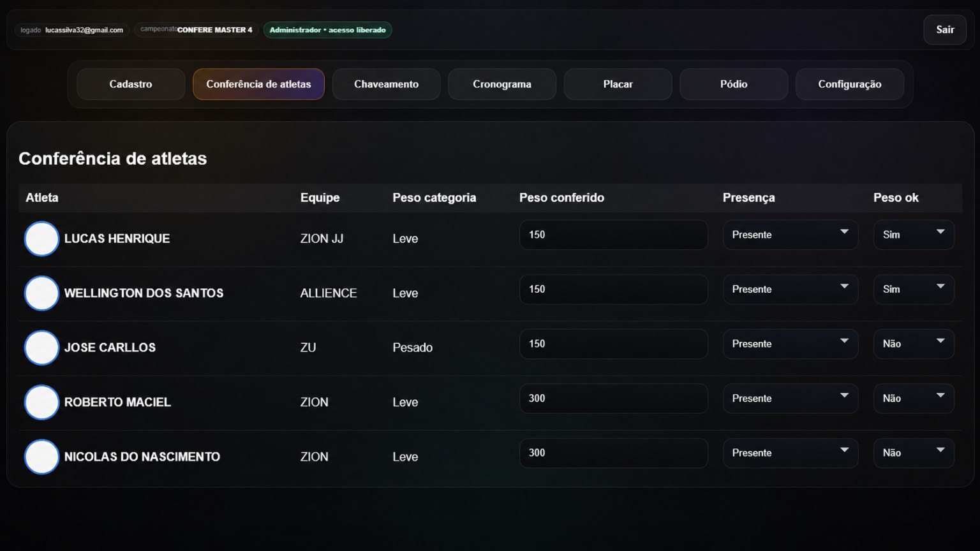Click Jose Carllos' avatar circle
This screenshot has width=980, height=551.
41,348
